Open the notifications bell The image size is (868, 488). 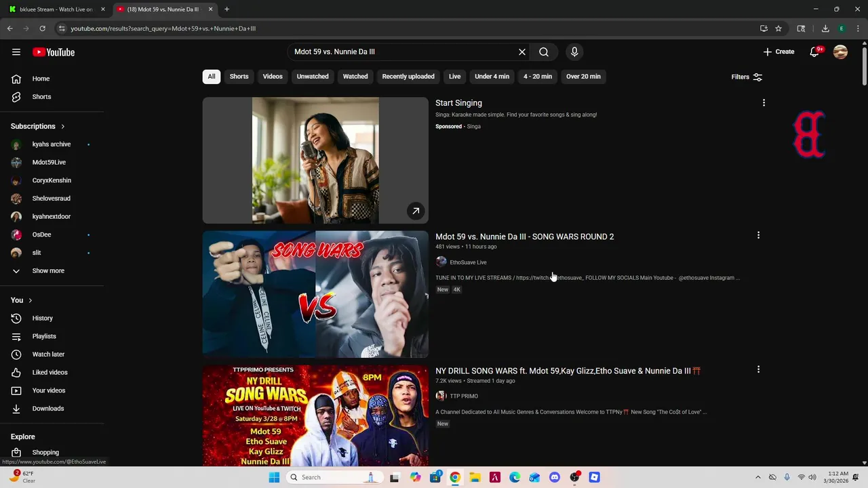pyautogui.click(x=814, y=52)
